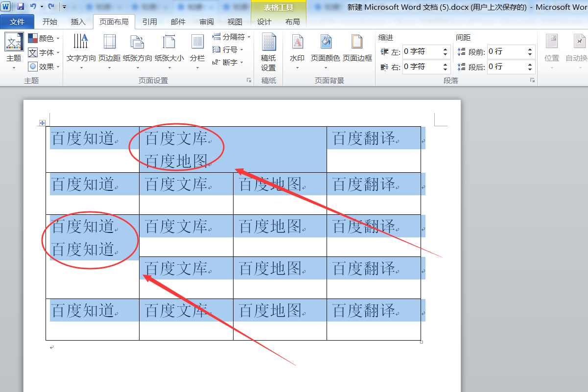The width and height of the screenshot is (588, 392).
Task: Expand the 行号 line numbers dropdown
Action: click(x=228, y=49)
